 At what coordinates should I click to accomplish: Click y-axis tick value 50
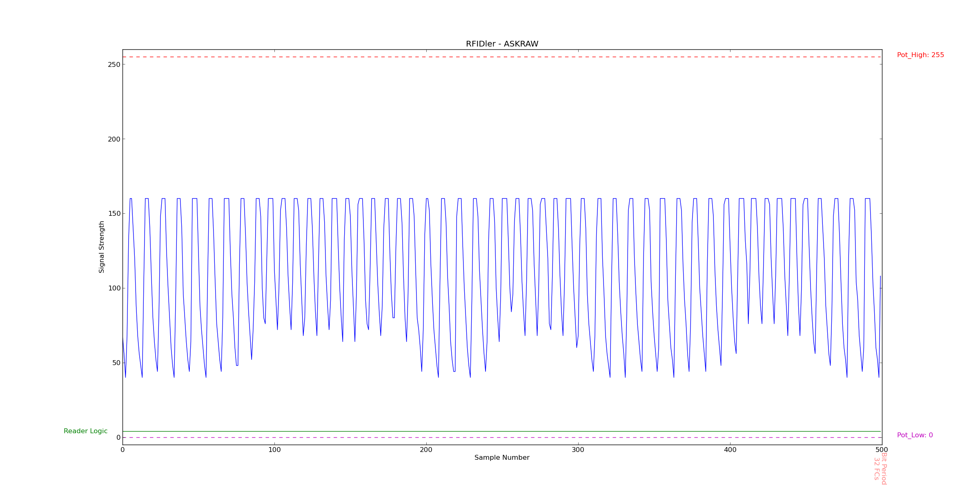116,363
